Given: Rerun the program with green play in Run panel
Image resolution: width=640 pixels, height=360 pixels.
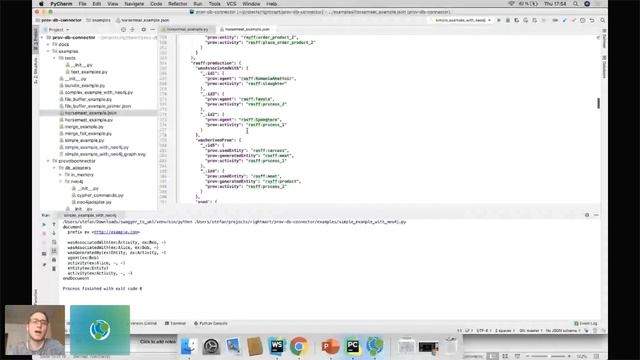Looking at the screenshot, I should pos(44,224).
